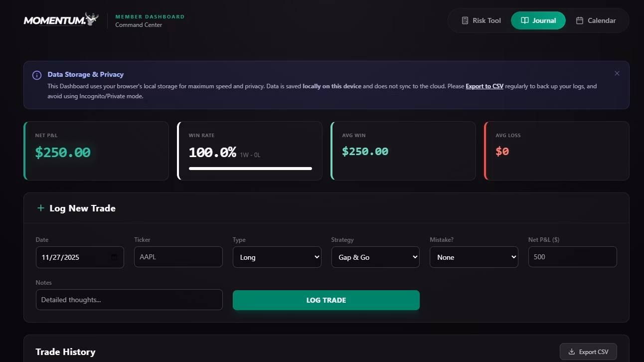Open the Type dropdown showing Long

[x=277, y=257]
